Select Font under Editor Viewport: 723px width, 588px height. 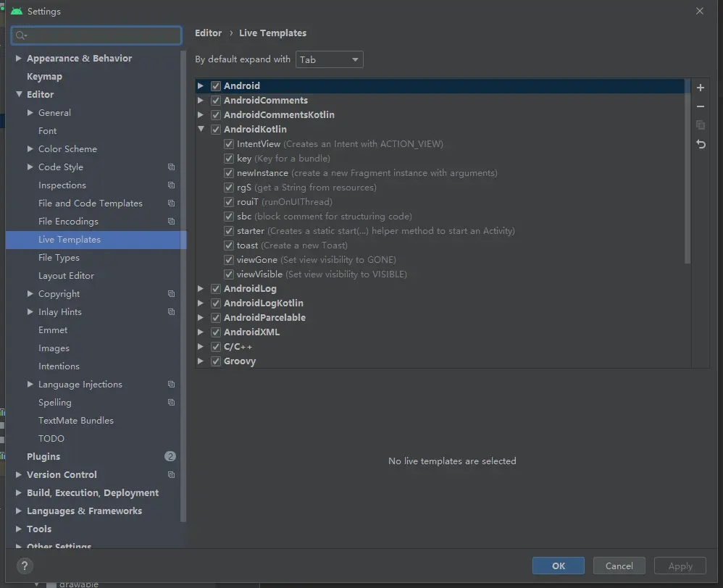click(x=48, y=131)
